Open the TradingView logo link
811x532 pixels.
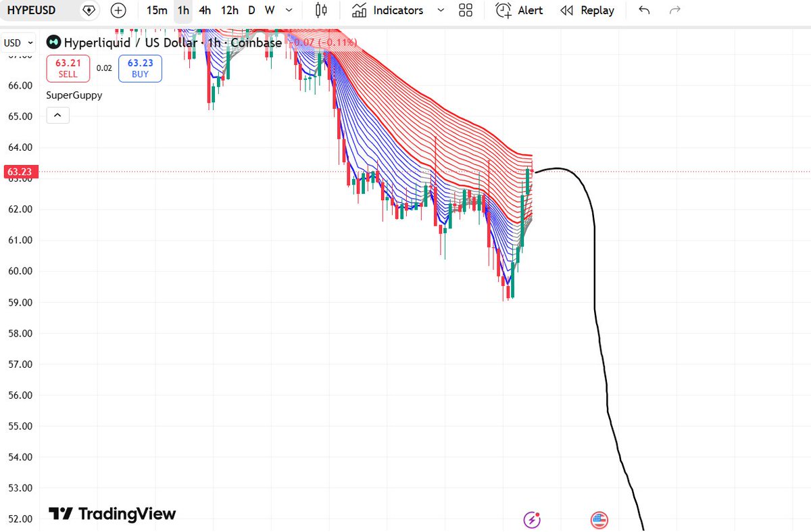point(112,514)
